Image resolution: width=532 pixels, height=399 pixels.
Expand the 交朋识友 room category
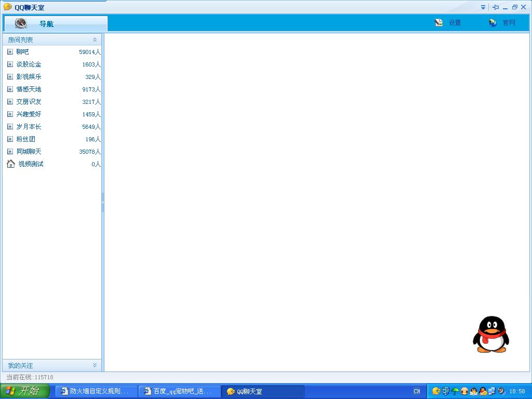coord(10,101)
